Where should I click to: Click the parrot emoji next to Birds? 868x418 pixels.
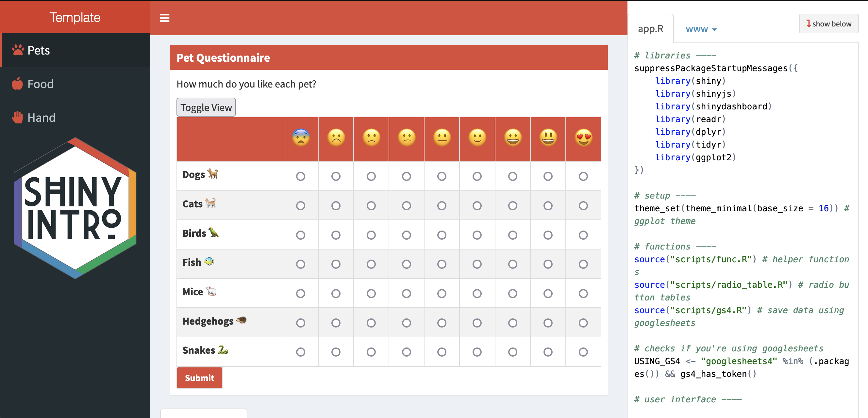click(214, 233)
